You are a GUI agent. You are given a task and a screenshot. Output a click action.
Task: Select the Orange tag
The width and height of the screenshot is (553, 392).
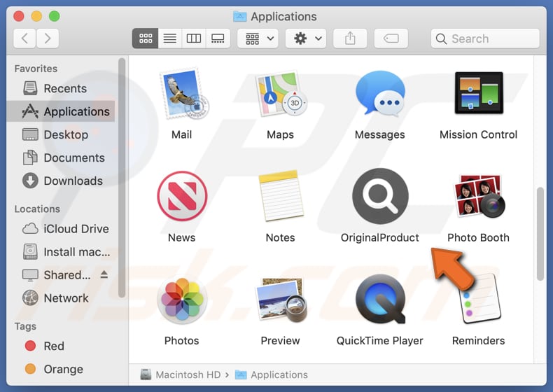point(61,369)
